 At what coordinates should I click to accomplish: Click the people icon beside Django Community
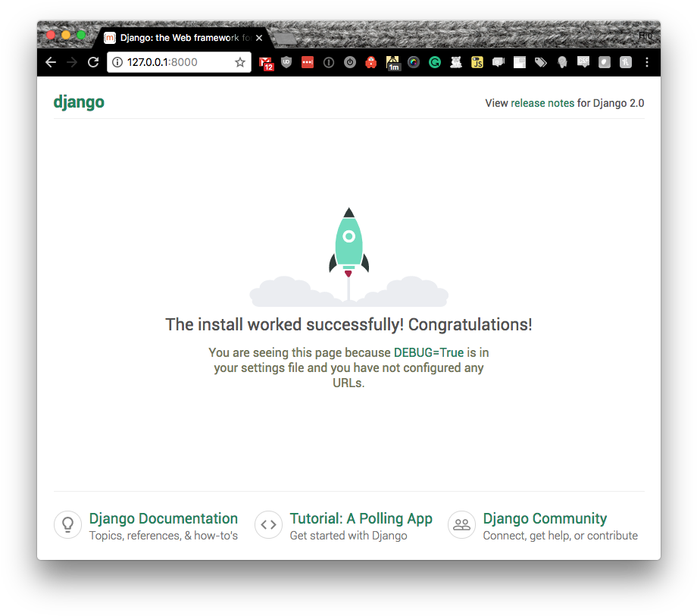461,524
